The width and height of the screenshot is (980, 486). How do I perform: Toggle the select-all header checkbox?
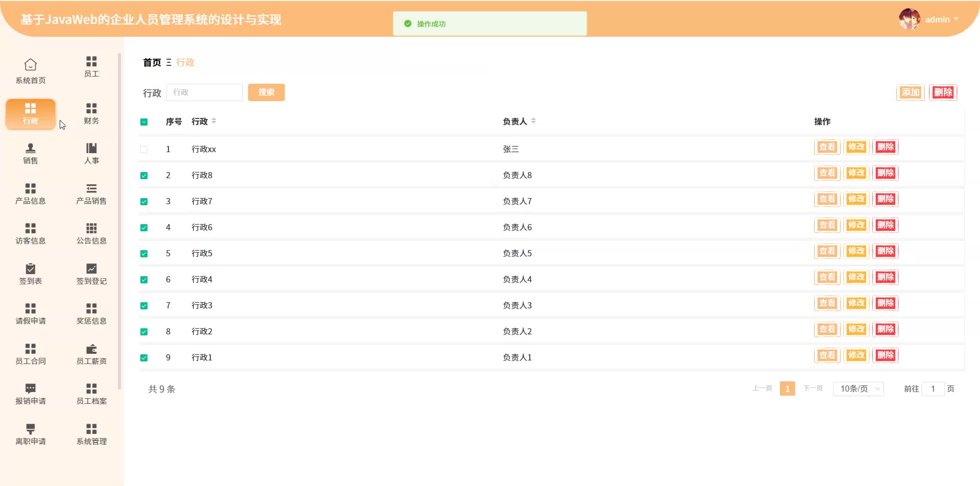[x=144, y=122]
